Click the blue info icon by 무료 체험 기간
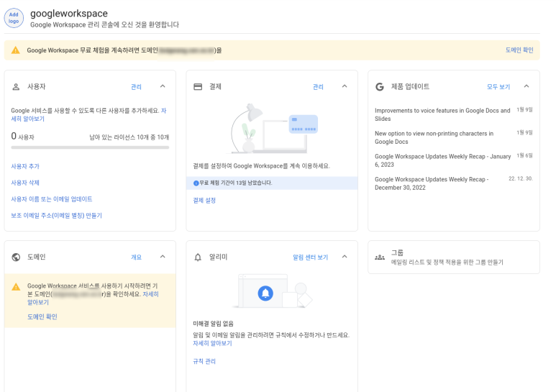The width and height of the screenshot is (556, 392). 196,183
